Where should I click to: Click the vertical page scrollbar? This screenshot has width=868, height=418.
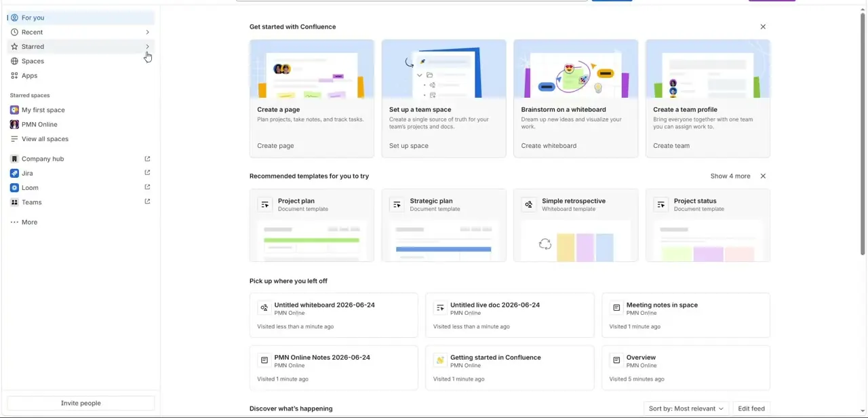pyautogui.click(x=863, y=134)
